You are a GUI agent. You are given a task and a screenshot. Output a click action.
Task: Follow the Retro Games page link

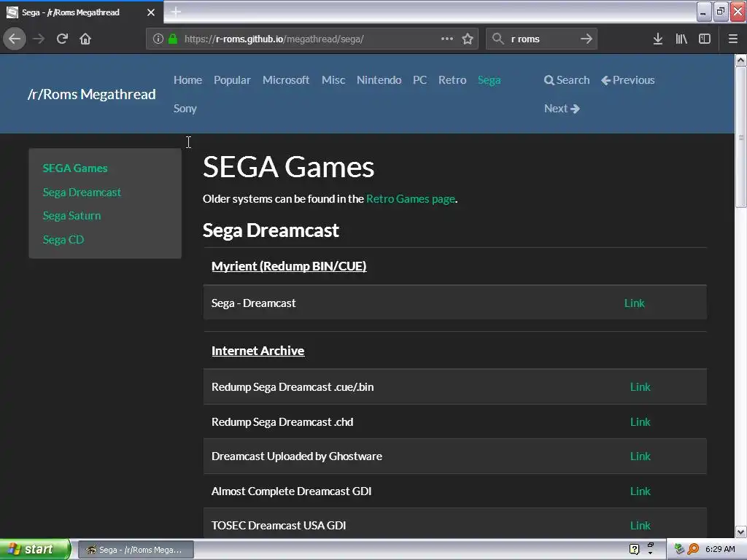pyautogui.click(x=411, y=199)
